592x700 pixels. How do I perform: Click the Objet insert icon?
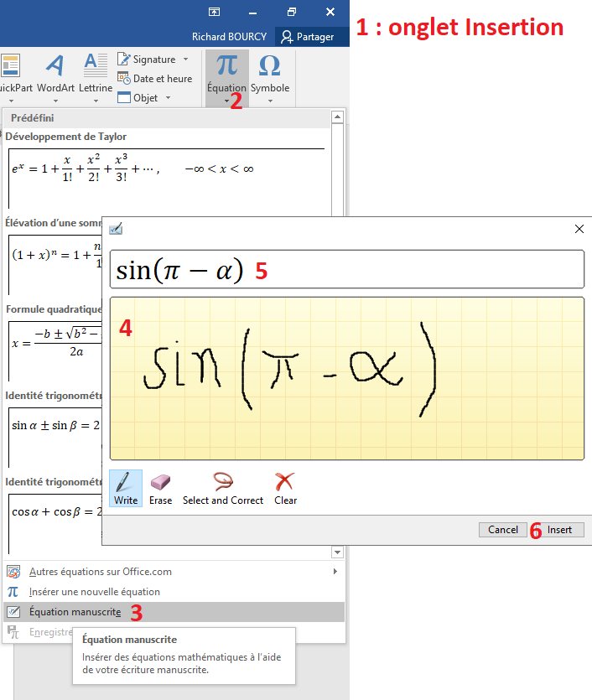[123, 97]
